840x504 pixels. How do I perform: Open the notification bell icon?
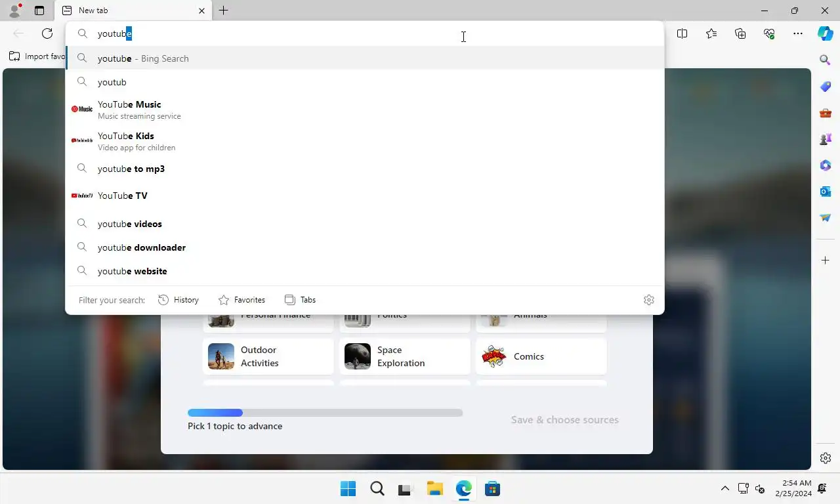click(x=822, y=489)
